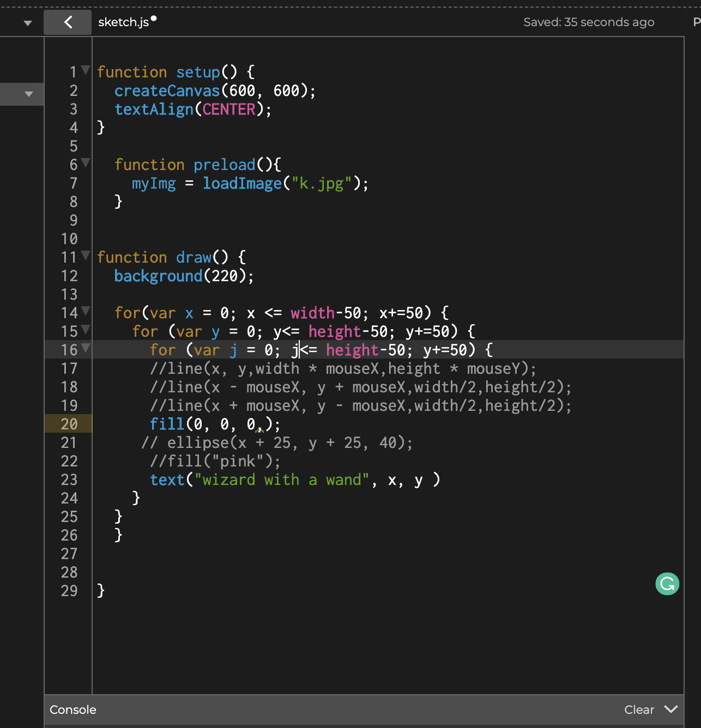Place cursor in the "wizard with a wand" string
Viewport: 701px width, 728px height.
(281, 480)
